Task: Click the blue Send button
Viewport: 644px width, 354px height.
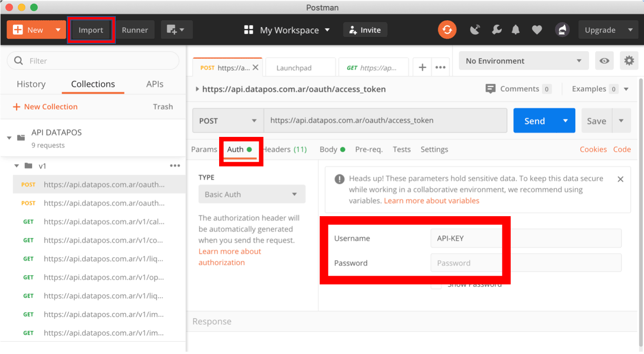Action: [x=535, y=121]
